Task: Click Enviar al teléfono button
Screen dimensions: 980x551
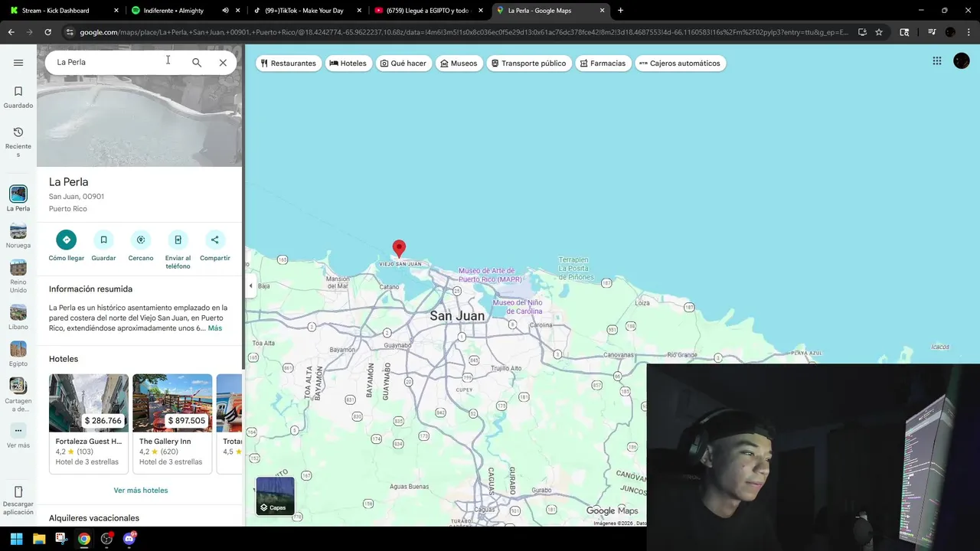Action: (x=178, y=249)
